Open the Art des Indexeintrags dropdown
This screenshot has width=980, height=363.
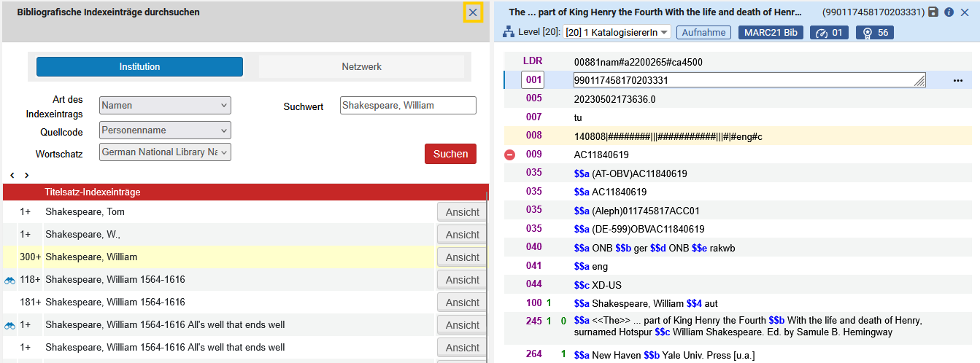coord(165,106)
